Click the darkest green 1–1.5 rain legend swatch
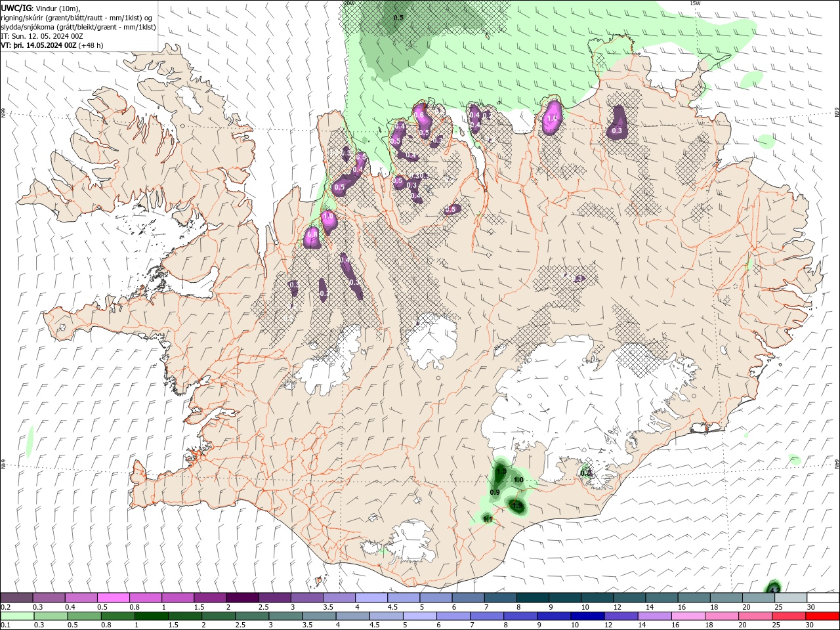 (x=152, y=616)
